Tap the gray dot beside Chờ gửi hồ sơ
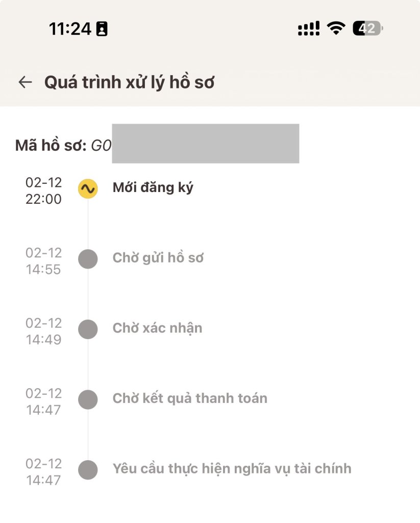 tap(88, 259)
